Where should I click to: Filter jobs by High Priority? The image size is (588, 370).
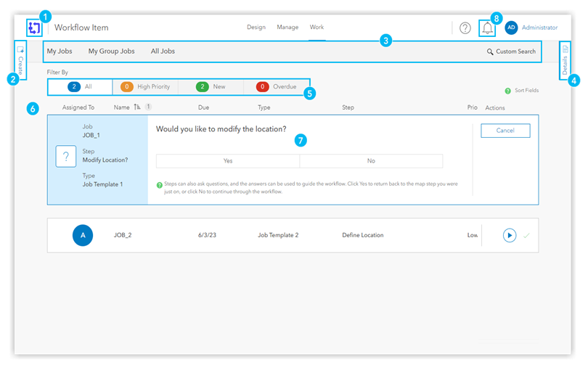coord(145,87)
